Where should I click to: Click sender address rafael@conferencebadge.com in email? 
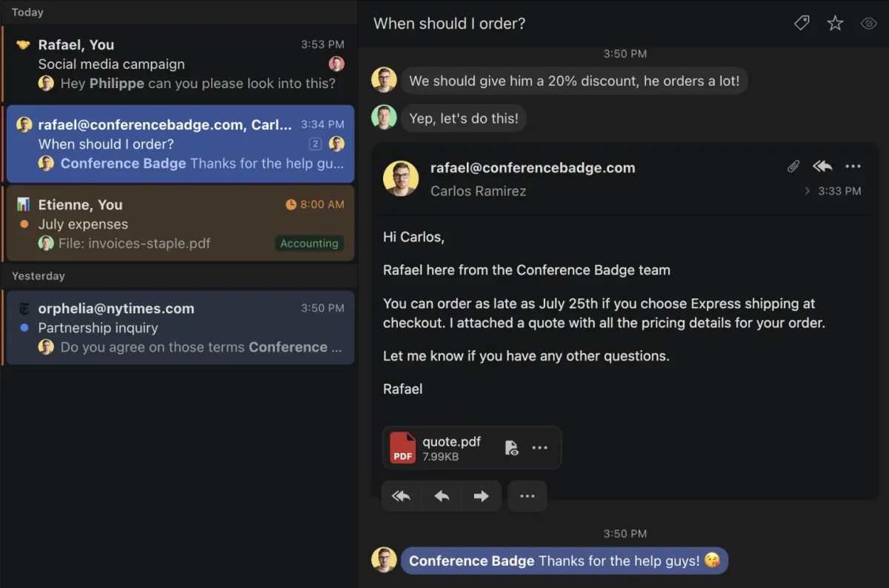[533, 167]
